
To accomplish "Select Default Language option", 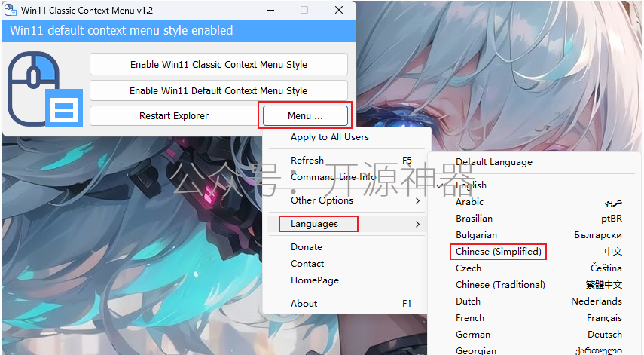I will 534,162.
